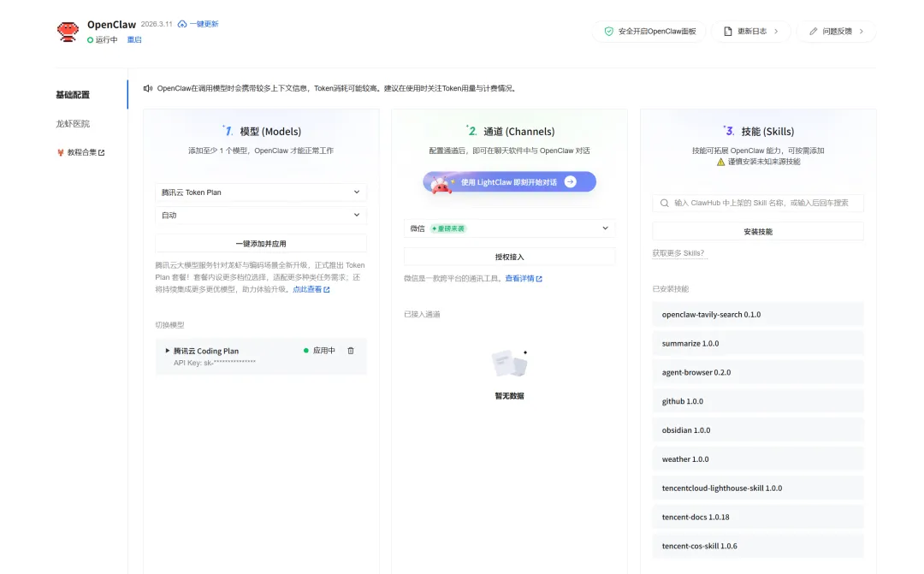The height and width of the screenshot is (574, 924).
Task: Select the tencent-cos-skill 1.0.6 skill
Action: [758, 546]
